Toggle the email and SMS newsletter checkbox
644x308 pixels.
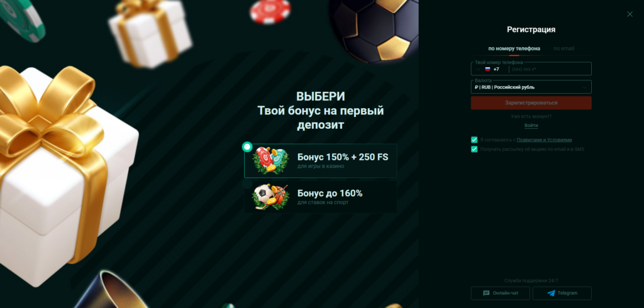tap(474, 149)
